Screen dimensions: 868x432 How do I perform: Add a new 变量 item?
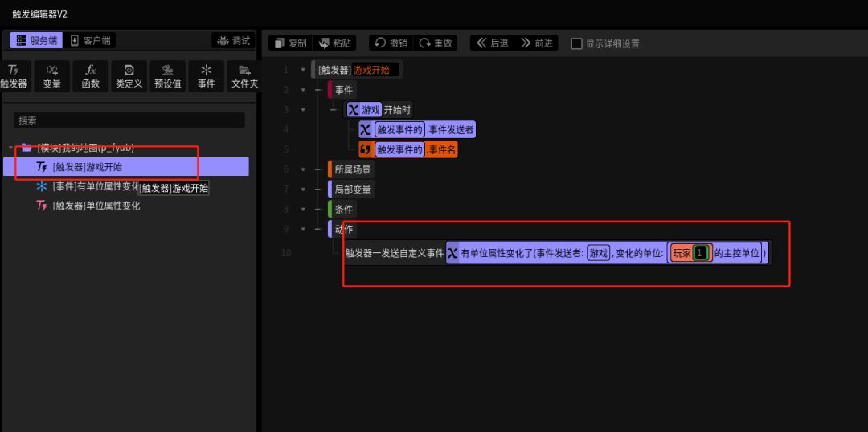(52, 76)
